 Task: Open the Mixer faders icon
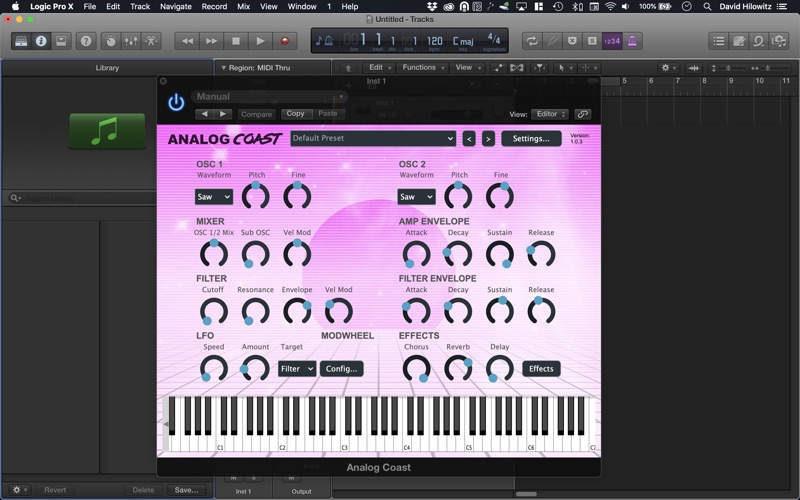pyautogui.click(x=131, y=41)
